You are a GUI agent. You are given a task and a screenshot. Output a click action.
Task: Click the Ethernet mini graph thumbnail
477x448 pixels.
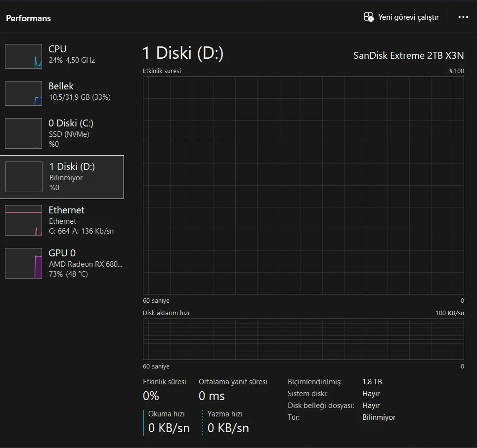[23, 220]
